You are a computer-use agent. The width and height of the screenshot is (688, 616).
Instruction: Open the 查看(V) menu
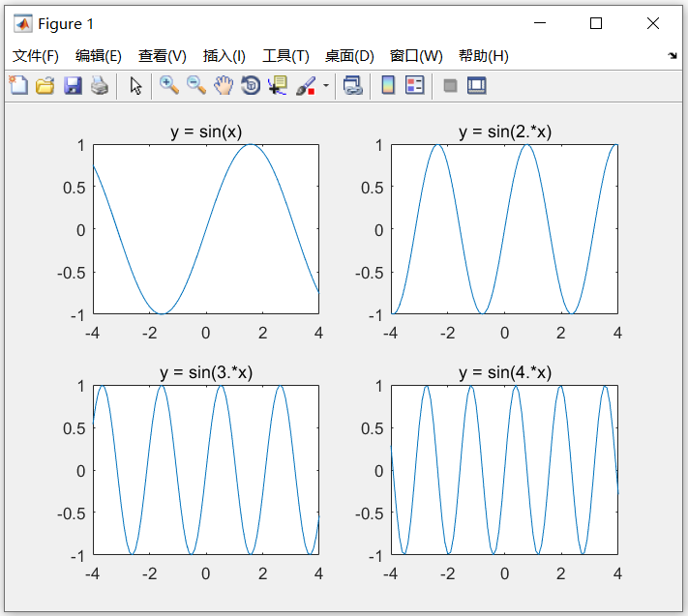coord(163,56)
